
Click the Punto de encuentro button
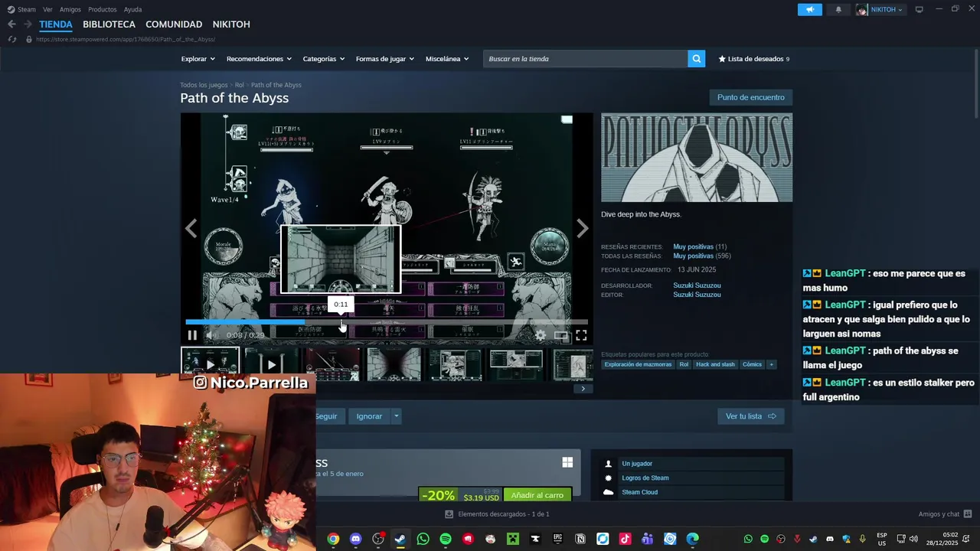pos(751,97)
